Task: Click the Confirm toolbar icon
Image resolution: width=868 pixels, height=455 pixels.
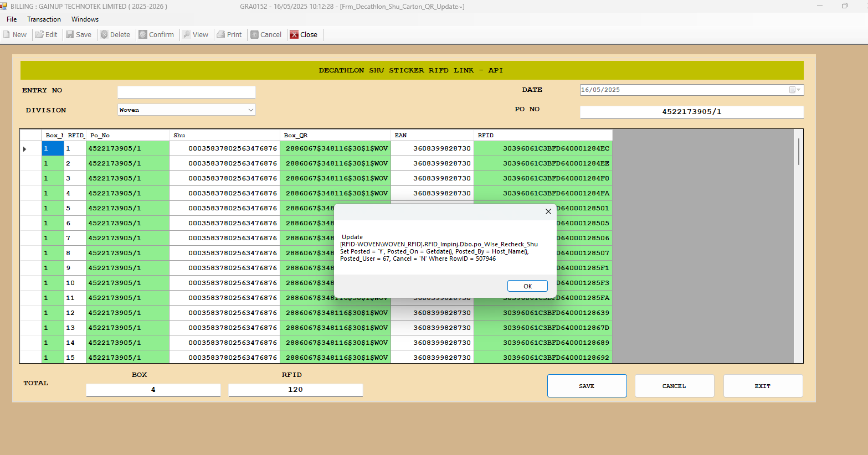Action: (x=143, y=34)
